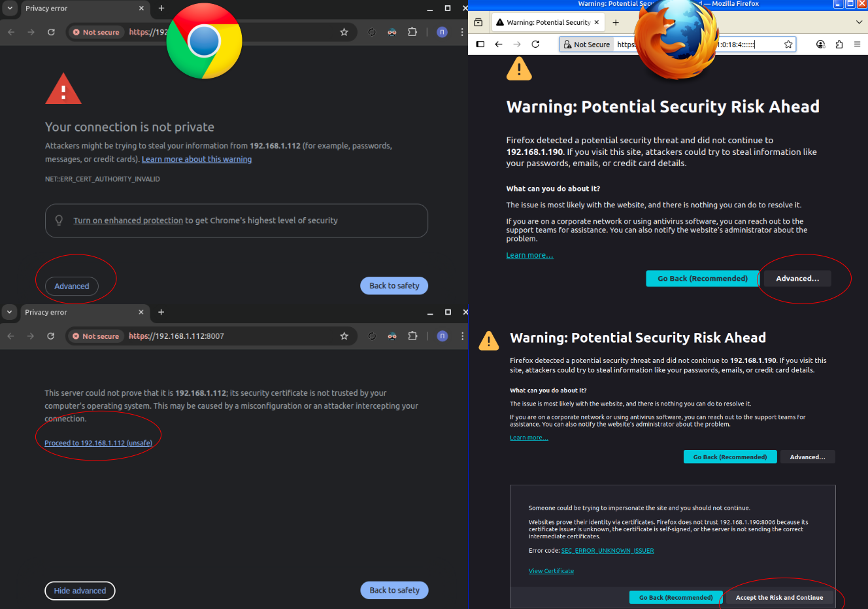Click the Not Secure badge in Firefox
Image resolution: width=868 pixels, height=609 pixels.
pyautogui.click(x=587, y=44)
